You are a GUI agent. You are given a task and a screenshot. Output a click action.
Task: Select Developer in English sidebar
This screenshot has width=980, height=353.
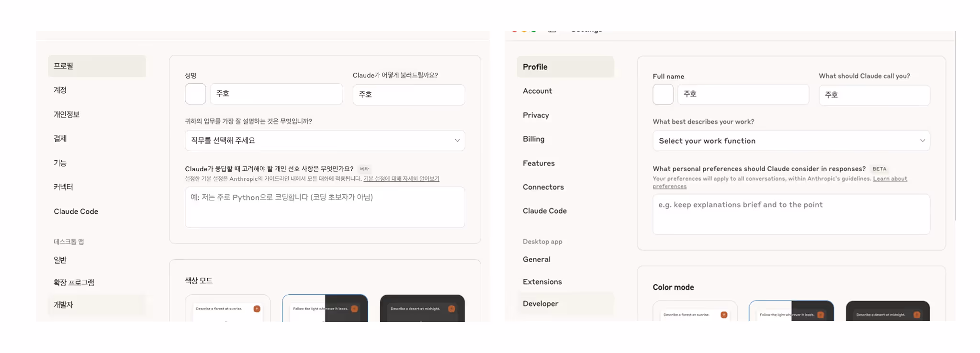click(565, 304)
